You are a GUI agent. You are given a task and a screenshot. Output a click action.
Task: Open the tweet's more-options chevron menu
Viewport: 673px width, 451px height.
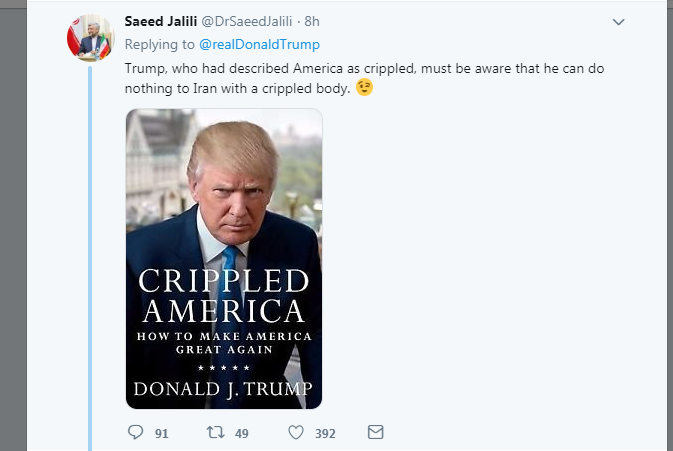click(618, 22)
